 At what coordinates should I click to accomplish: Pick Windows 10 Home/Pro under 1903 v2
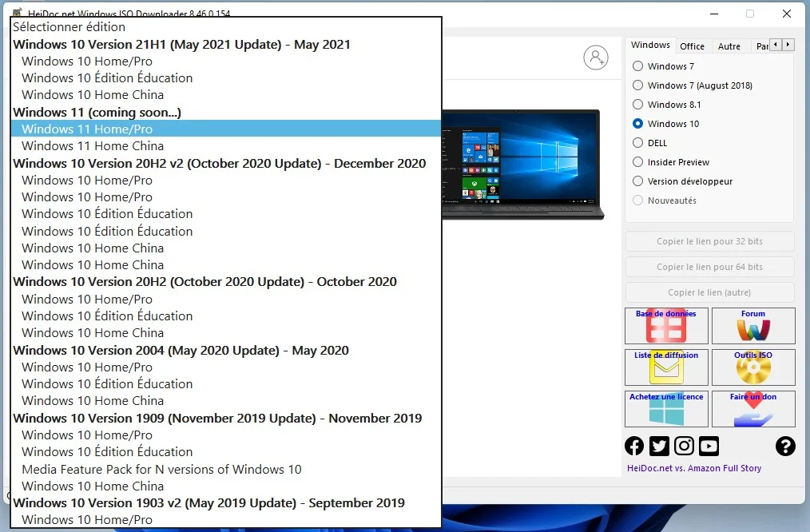(x=226, y=519)
